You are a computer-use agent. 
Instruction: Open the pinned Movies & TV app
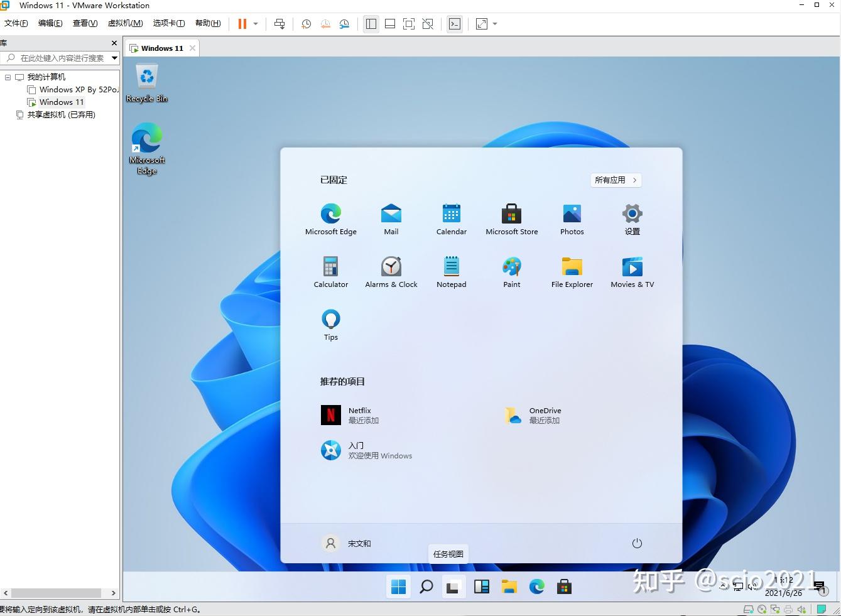tap(632, 272)
